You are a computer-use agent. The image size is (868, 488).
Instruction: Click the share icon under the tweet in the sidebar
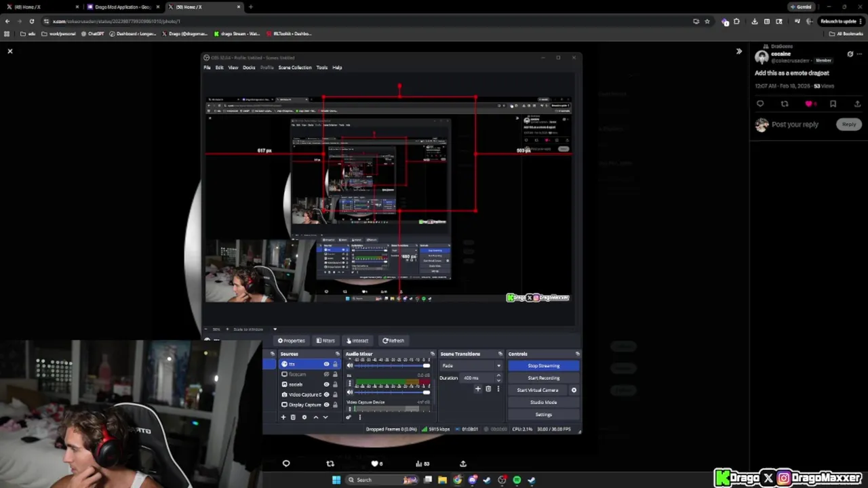click(857, 104)
